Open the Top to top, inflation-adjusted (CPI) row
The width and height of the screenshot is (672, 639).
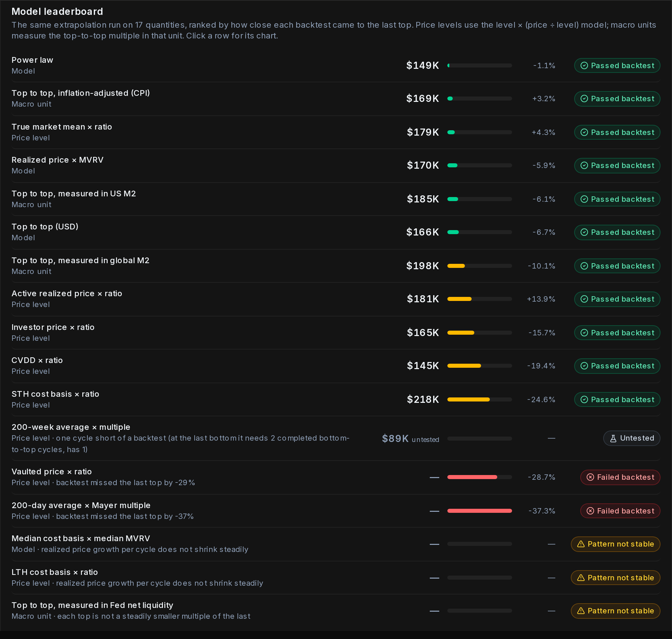point(336,99)
